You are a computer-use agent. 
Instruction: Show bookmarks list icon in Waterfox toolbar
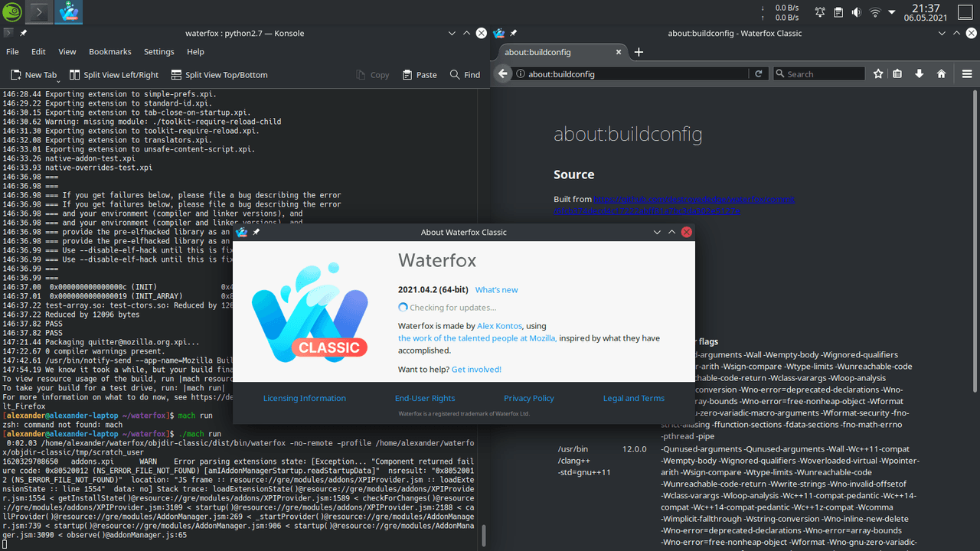897,74
